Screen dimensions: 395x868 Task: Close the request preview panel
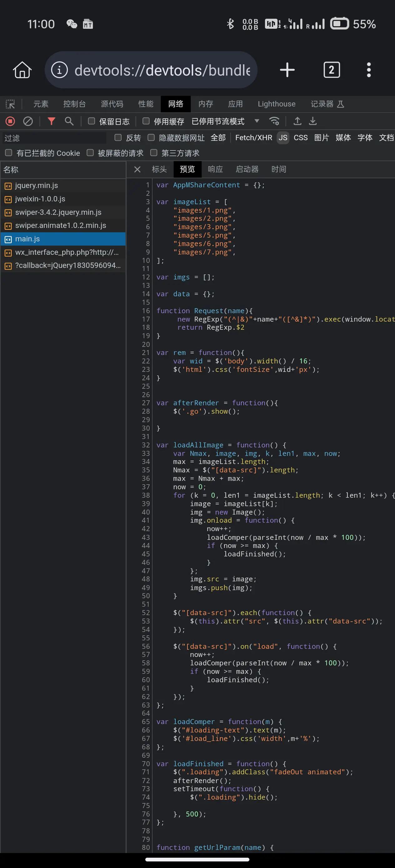pos(137,169)
